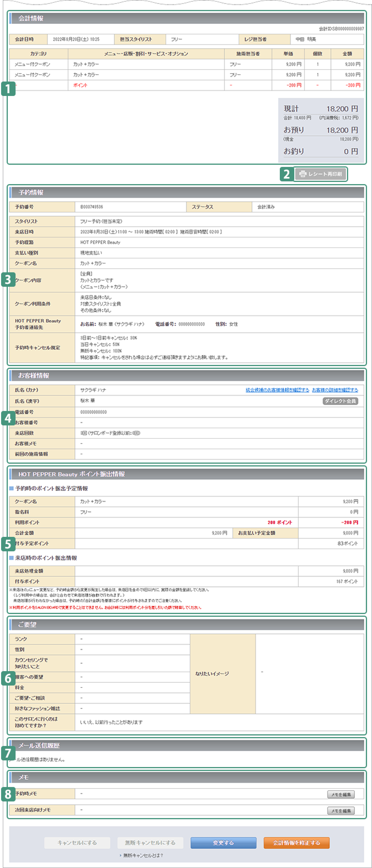Click the ダイレクト会員 badge
Screen dimensions: 372x868
pyautogui.click(x=340, y=400)
